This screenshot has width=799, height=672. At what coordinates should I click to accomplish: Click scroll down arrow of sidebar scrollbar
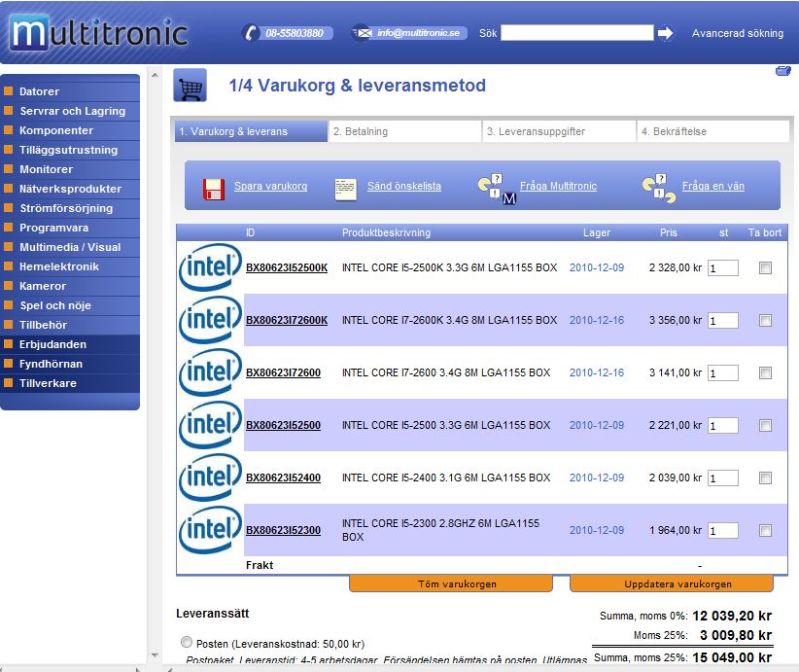(x=155, y=655)
